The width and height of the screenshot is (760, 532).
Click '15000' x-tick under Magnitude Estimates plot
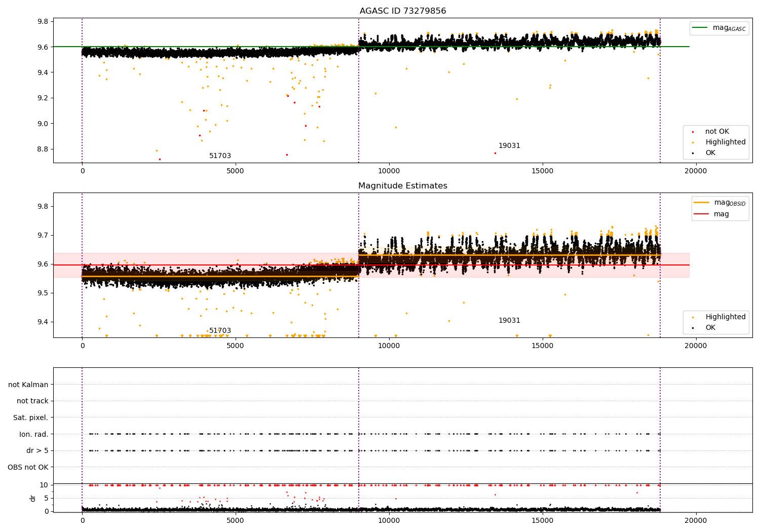542,346
